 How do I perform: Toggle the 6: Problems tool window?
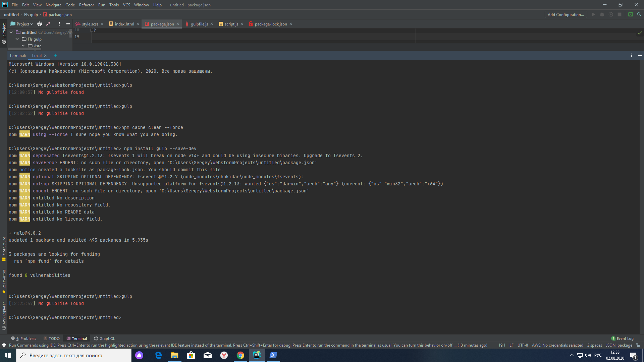click(23, 339)
